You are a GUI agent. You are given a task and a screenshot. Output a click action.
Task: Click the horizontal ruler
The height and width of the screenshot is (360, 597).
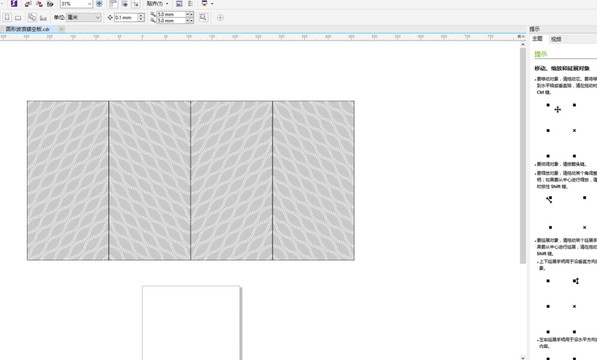(x=263, y=37)
